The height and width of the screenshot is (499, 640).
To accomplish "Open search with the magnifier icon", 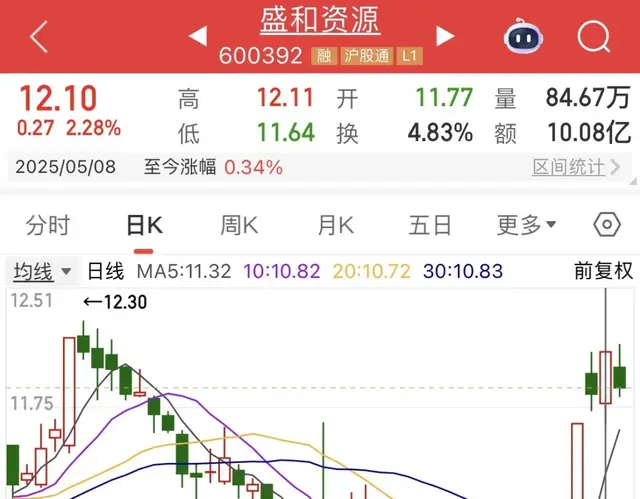I will click(x=594, y=37).
